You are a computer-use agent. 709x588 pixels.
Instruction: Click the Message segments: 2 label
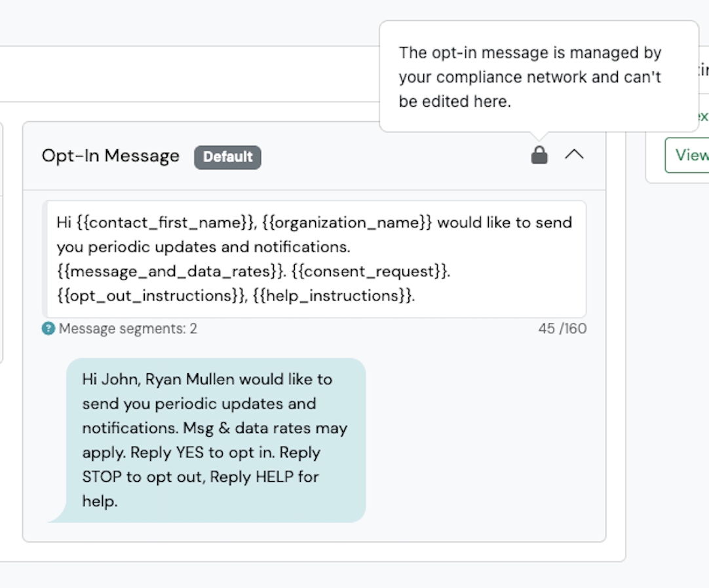pos(128,329)
